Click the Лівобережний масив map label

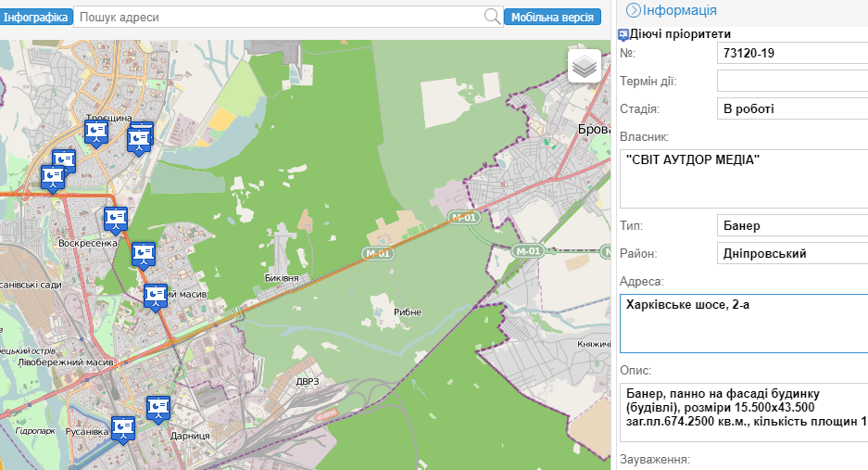(66, 362)
